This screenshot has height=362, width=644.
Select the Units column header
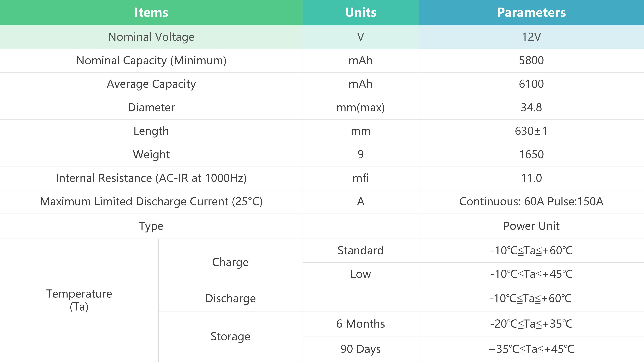point(360,12)
